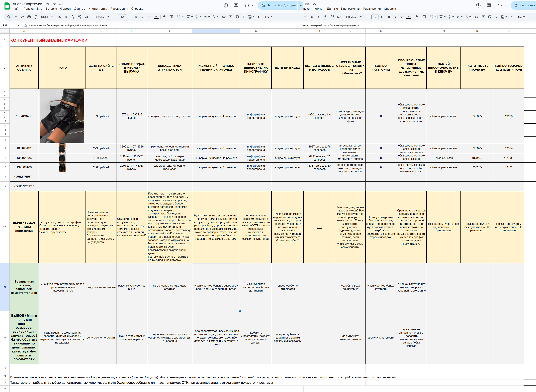Toggle italic text formatting
Viewport: 536px width, 392px height.
[x=143, y=17]
